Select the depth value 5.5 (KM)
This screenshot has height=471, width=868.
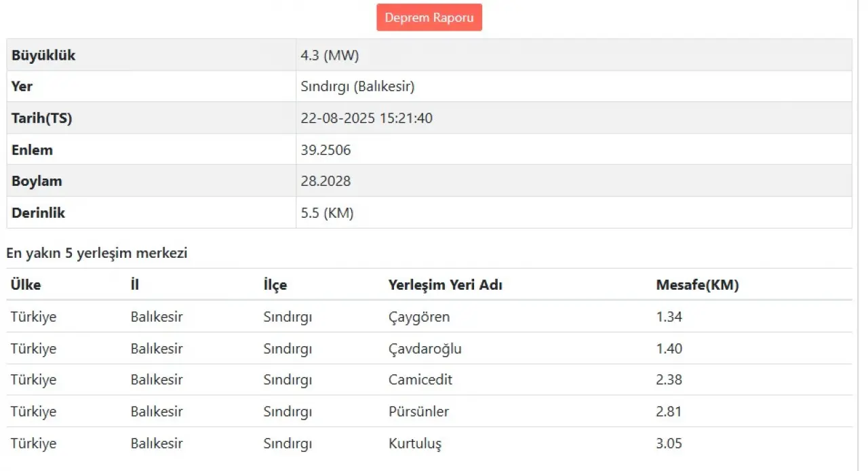tap(327, 213)
